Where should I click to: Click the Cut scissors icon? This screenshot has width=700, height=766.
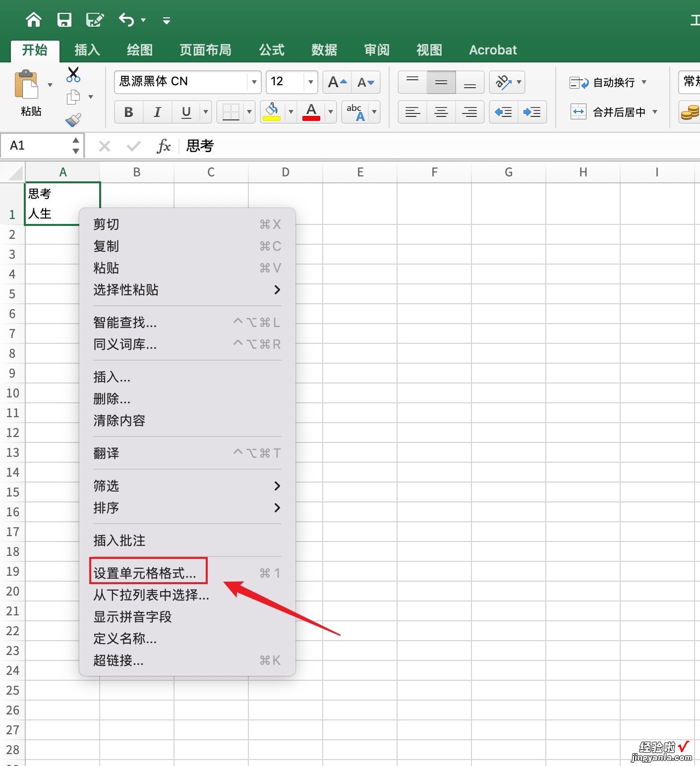(73, 74)
